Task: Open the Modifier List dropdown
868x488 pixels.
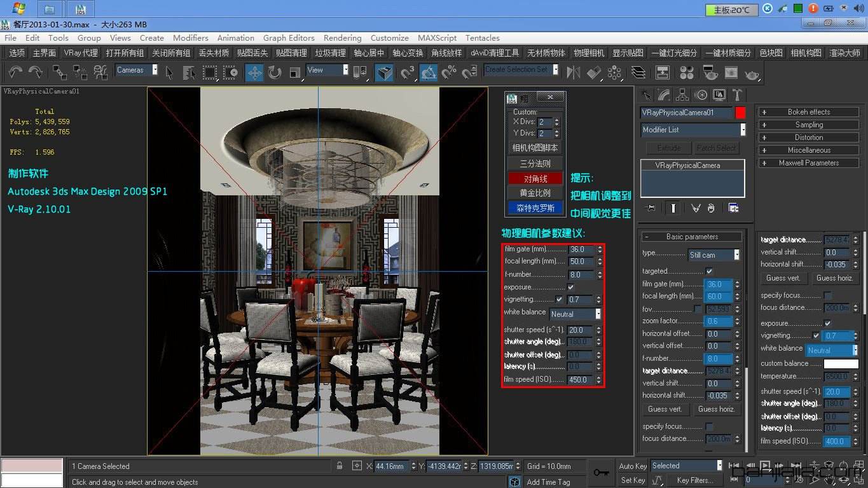Action: [693, 130]
